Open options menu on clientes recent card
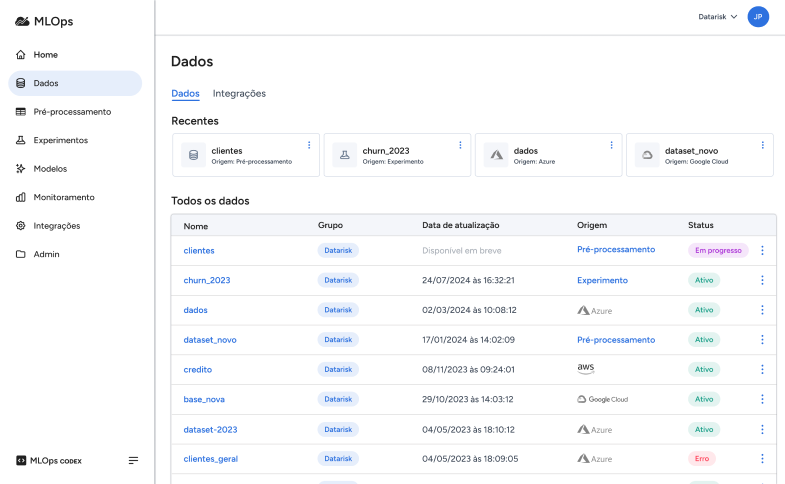Screen dimensions: 785x484 [309, 145]
